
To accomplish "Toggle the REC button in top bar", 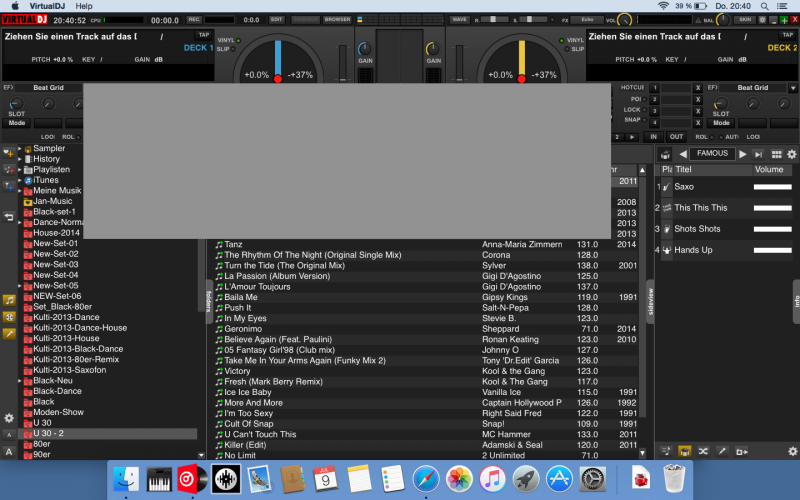I will tap(194, 19).
